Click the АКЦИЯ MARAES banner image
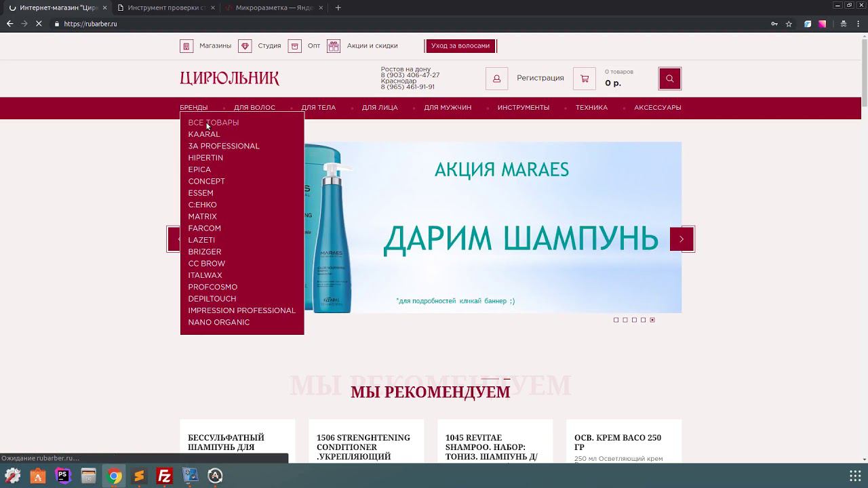Screen dimensions: 868x488 click(493, 228)
